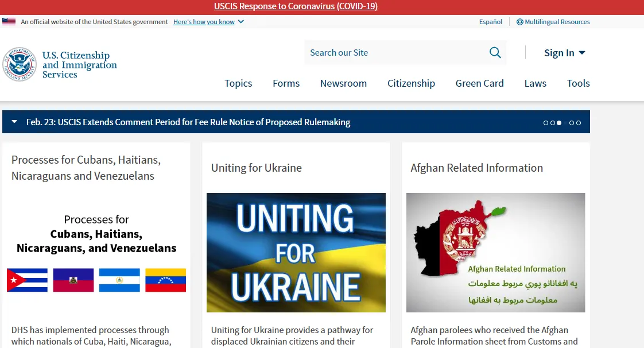Viewport: 644px width, 348px height.
Task: Open the Topics menu
Action: (x=238, y=83)
